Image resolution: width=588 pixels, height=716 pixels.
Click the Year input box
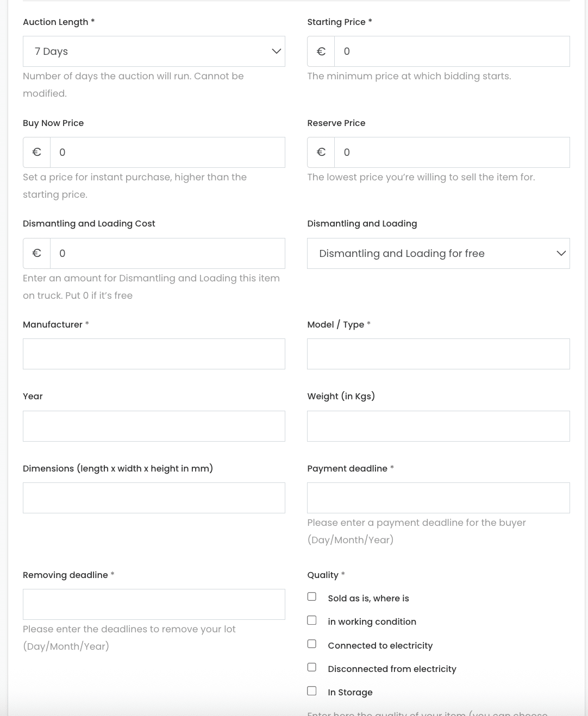tap(154, 426)
